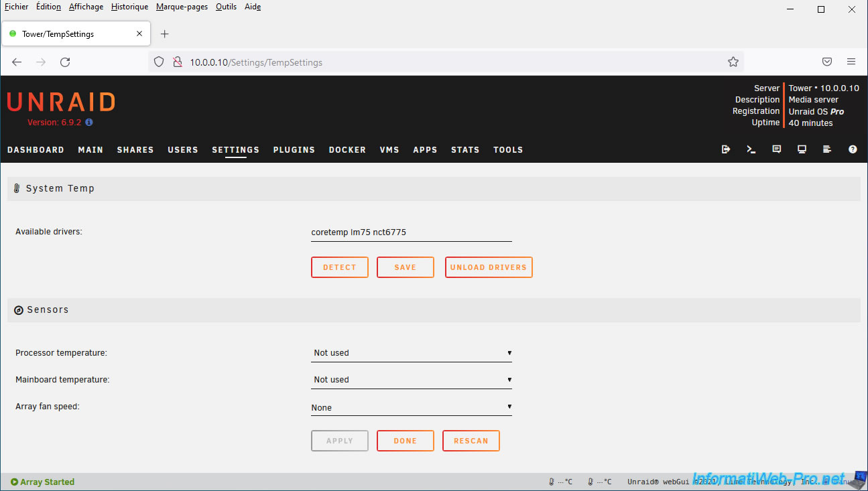Bookmark page with the star icon
This screenshot has height=491, width=868.
coord(733,62)
